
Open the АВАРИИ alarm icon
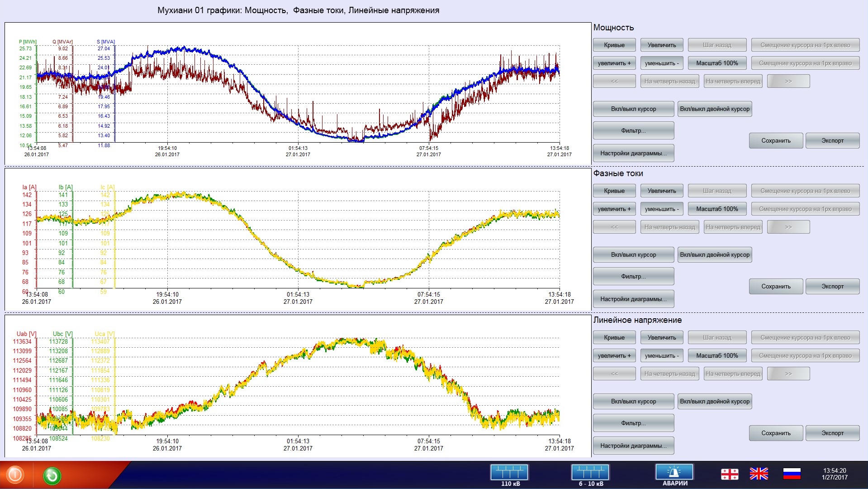pos(674,474)
